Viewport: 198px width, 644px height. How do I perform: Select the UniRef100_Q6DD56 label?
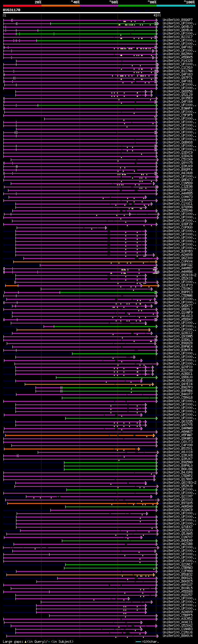178,91
